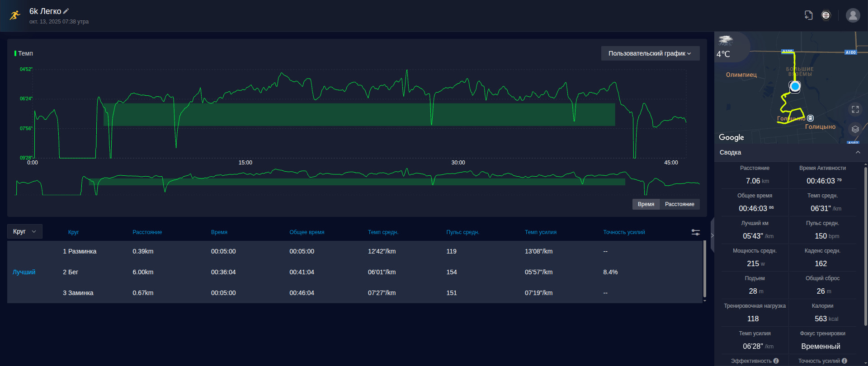
Task: Sort by Темп средн. column header
Action: [x=383, y=232]
